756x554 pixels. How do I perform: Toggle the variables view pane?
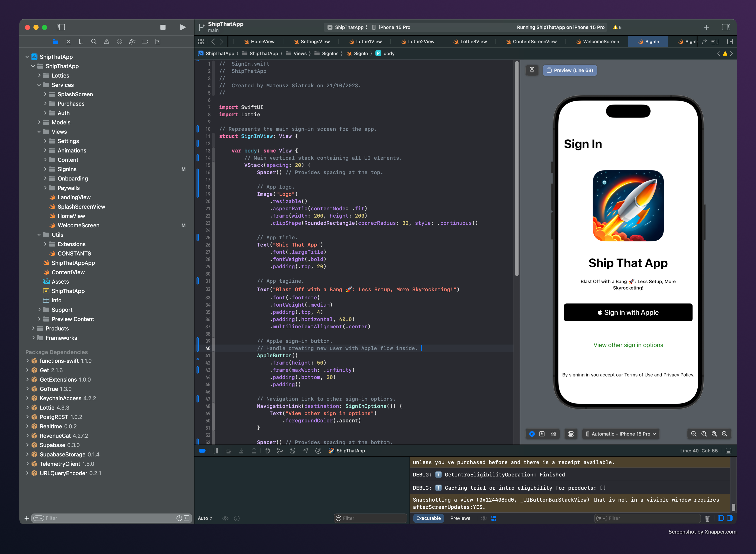coord(721,518)
